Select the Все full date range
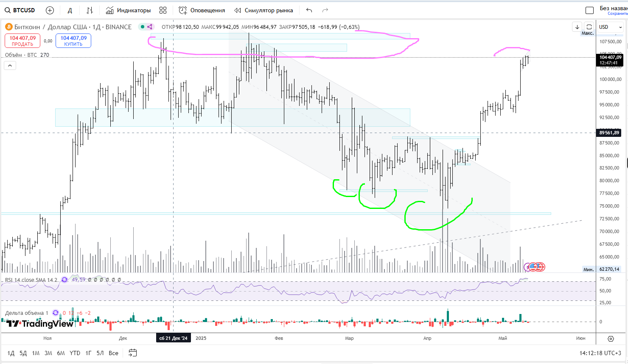 [x=113, y=353]
